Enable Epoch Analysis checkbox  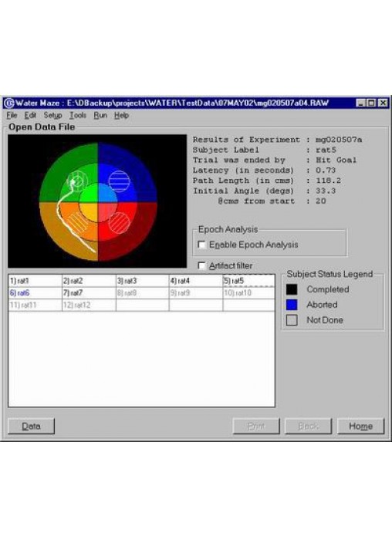[x=202, y=245]
